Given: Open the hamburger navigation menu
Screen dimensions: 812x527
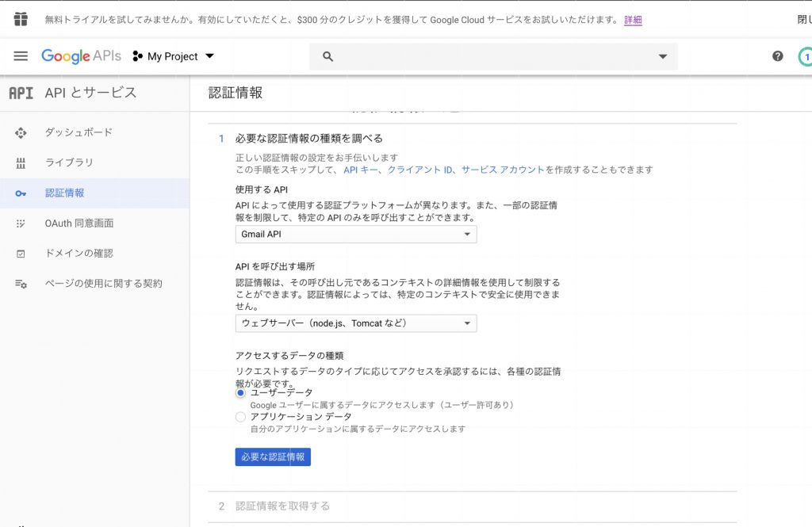Looking at the screenshot, I should click(21, 56).
